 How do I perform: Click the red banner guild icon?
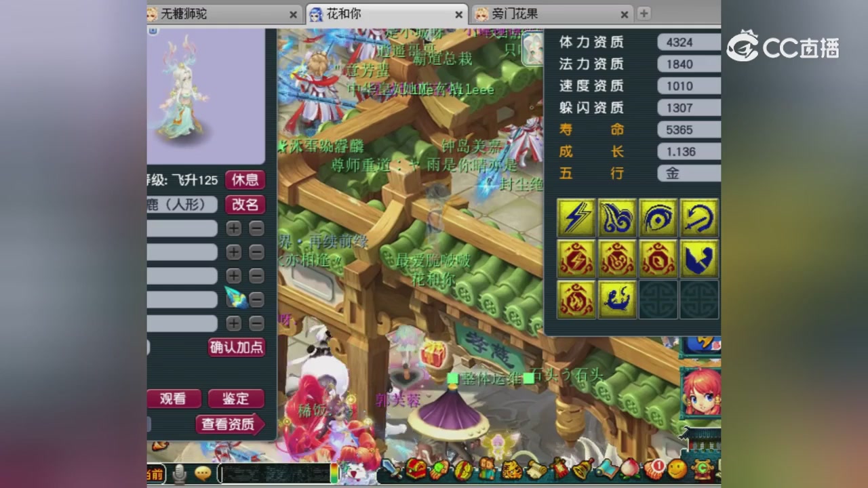[559, 469]
